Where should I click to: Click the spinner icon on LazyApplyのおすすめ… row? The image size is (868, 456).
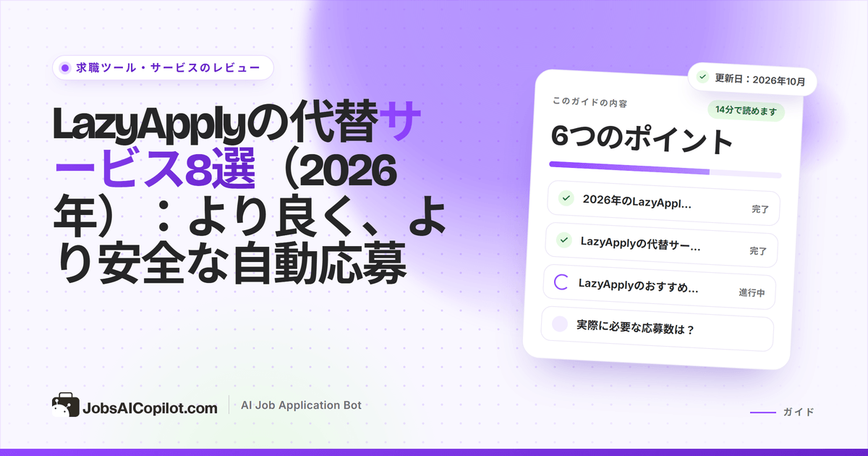(x=562, y=282)
